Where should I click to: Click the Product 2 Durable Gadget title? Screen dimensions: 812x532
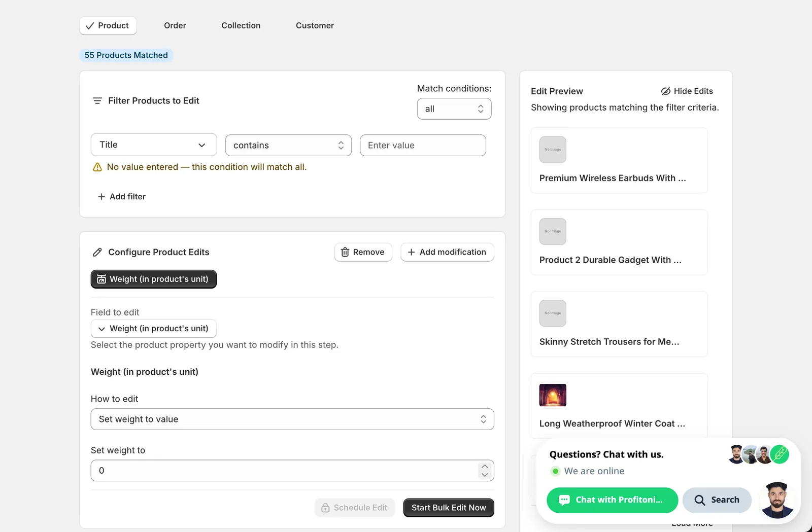pos(611,260)
